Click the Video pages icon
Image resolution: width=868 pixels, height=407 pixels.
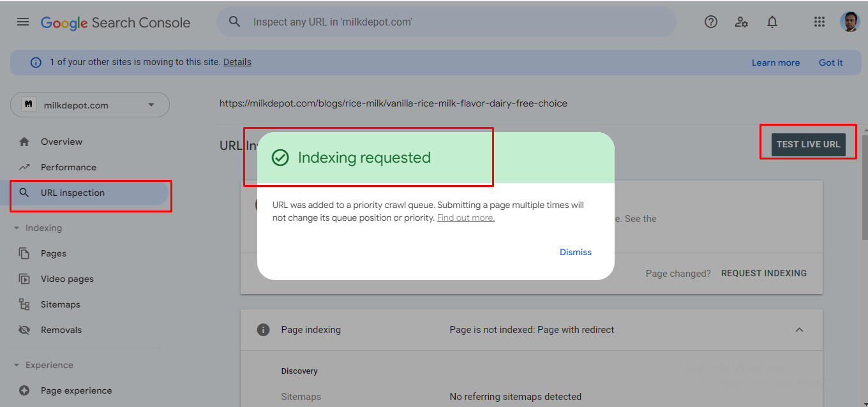(x=24, y=279)
